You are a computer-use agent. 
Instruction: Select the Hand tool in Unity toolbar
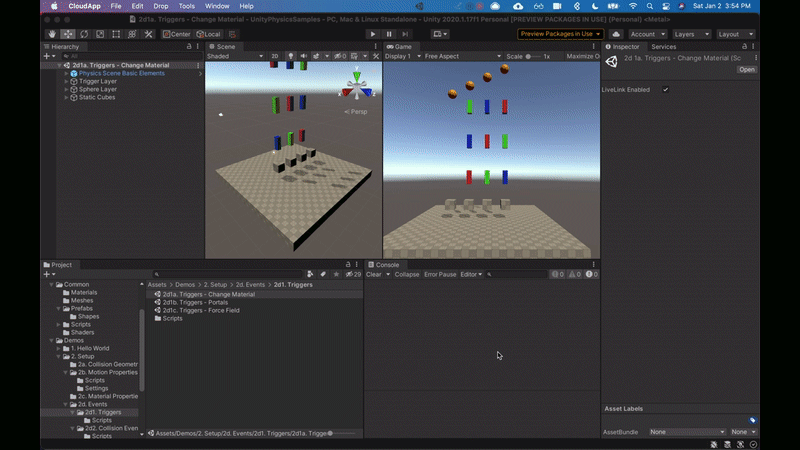[x=52, y=34]
